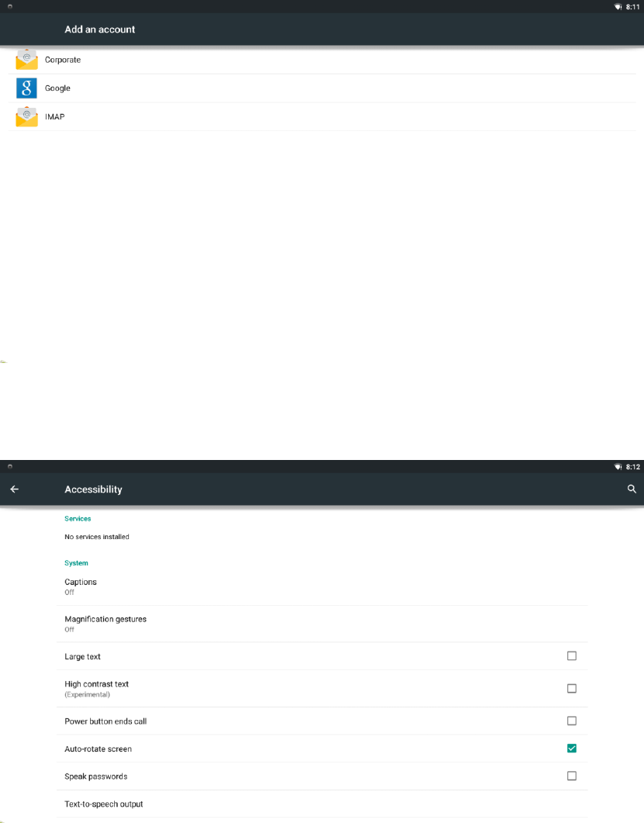
Task: Tap the Wi-Fi status icon at 8:12
Action: coord(618,467)
